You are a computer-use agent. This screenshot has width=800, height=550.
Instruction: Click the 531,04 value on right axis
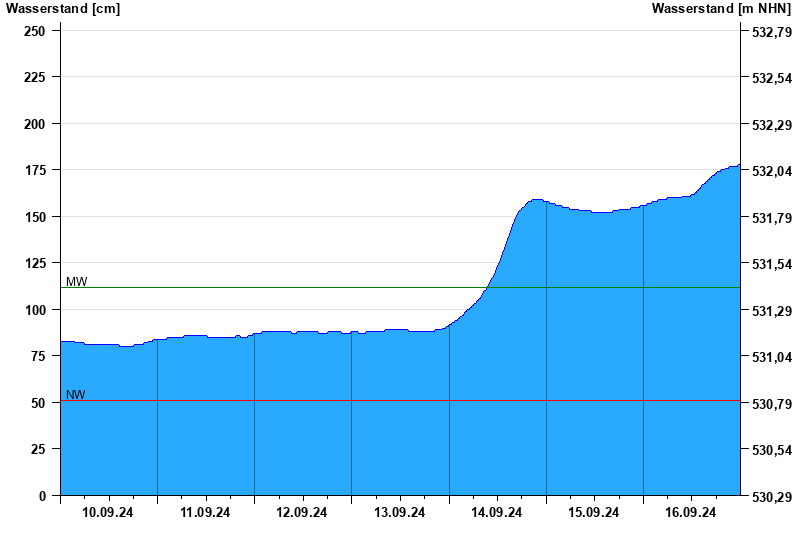click(772, 357)
